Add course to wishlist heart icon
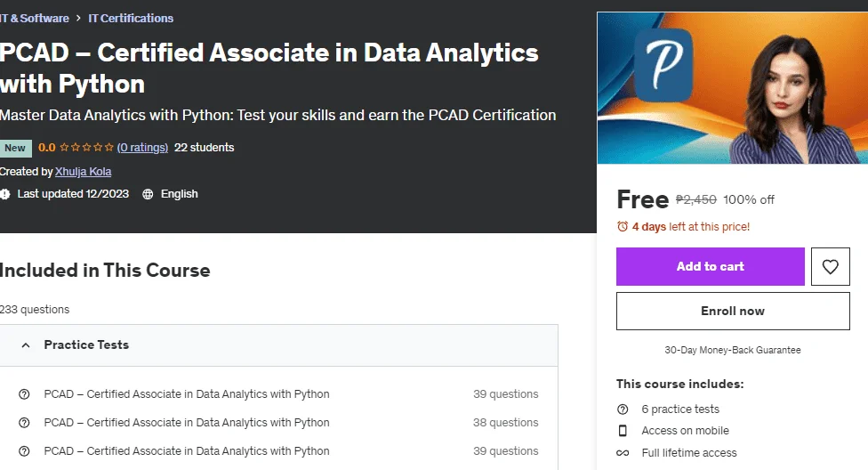Viewport: 868px width, 470px height. 830,266
